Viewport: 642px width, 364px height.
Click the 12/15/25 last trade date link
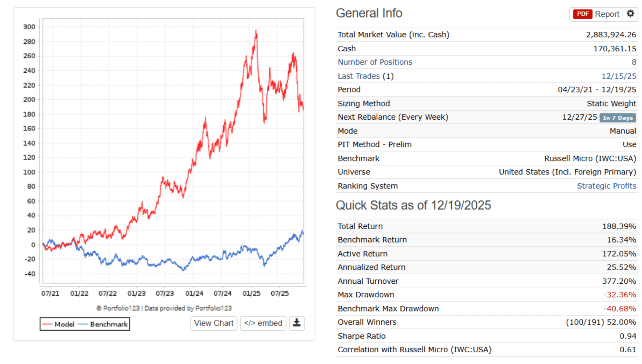coord(619,76)
